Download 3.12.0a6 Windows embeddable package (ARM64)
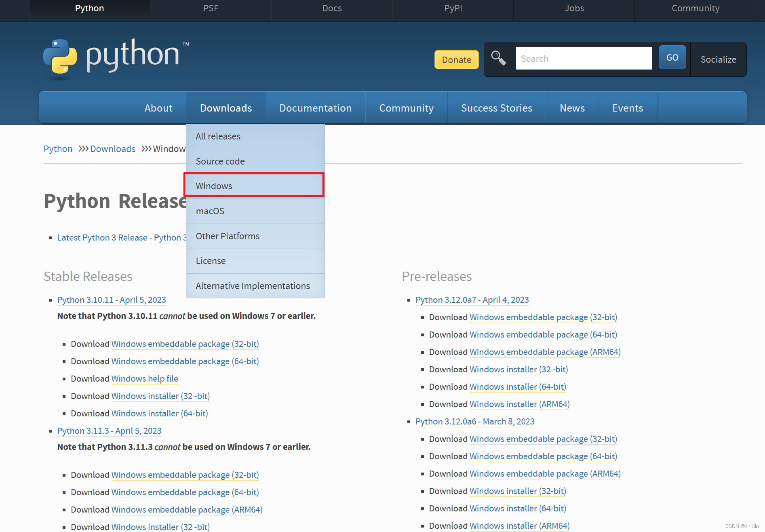The image size is (765, 532). point(545,474)
